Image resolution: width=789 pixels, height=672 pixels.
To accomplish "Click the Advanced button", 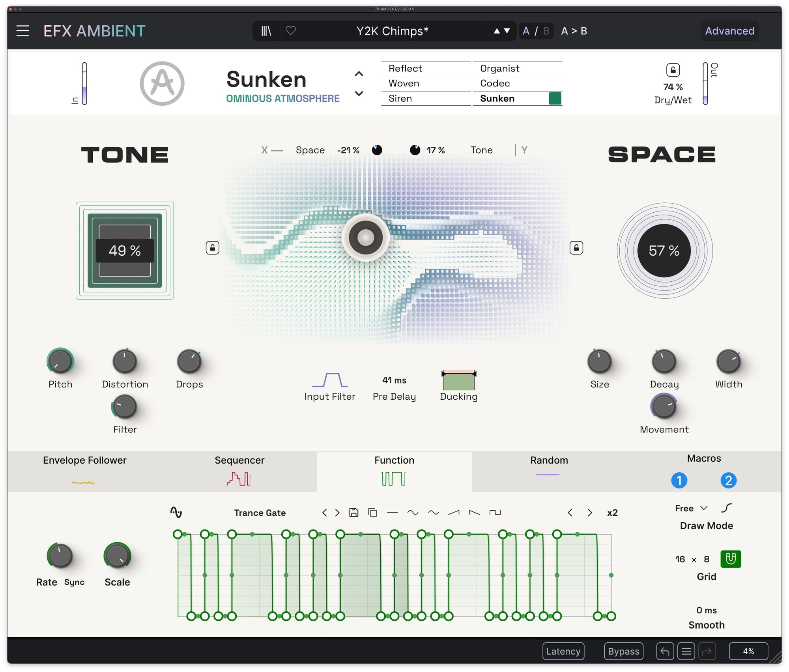I will pyautogui.click(x=729, y=31).
